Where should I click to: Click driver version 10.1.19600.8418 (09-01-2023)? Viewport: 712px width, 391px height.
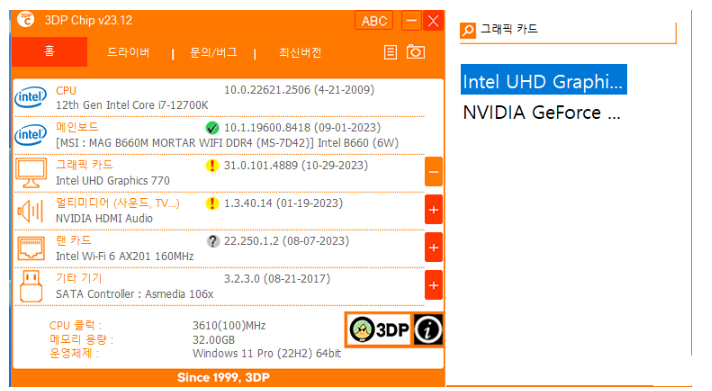pos(302,128)
